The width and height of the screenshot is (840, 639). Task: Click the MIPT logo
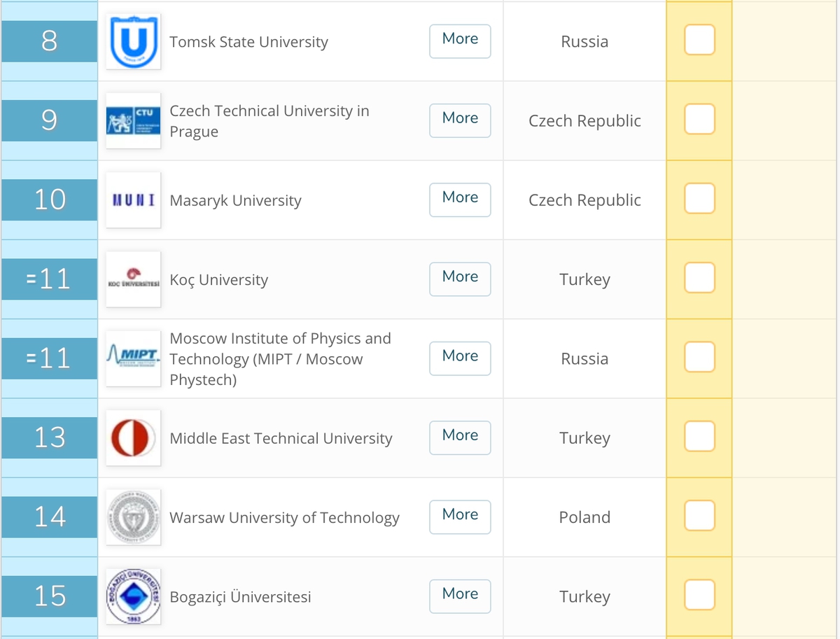(x=133, y=358)
